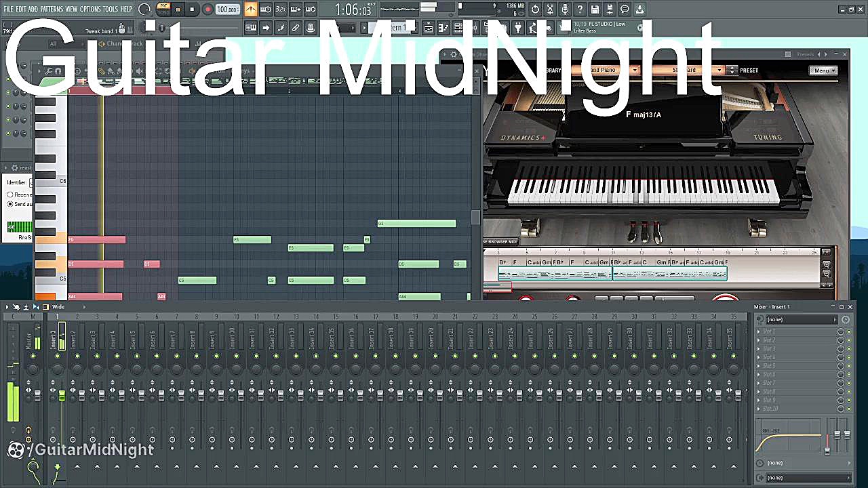The height and width of the screenshot is (488, 868).
Task: Open the HELP menu
Action: [x=126, y=9]
